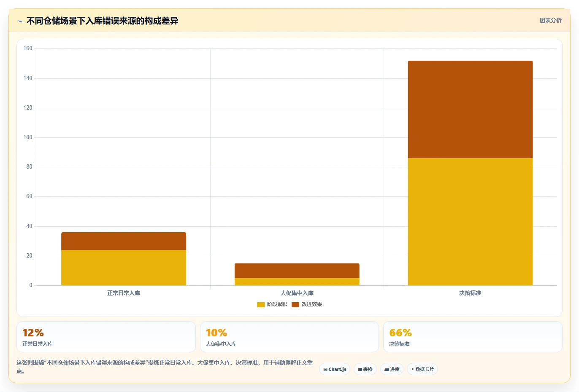Click the description paragraph starting 这张图围绕
The image size is (579, 392).
165,367
